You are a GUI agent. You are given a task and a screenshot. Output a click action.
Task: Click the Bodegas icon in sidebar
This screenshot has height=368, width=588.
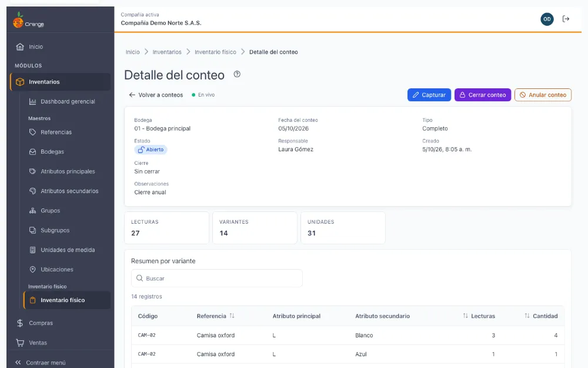click(32, 152)
